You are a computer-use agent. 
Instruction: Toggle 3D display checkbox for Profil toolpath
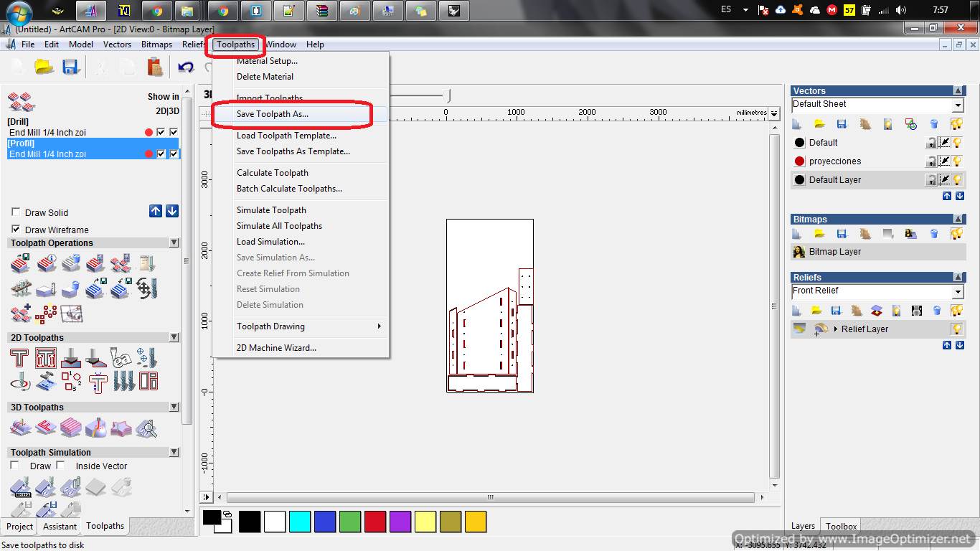point(174,154)
